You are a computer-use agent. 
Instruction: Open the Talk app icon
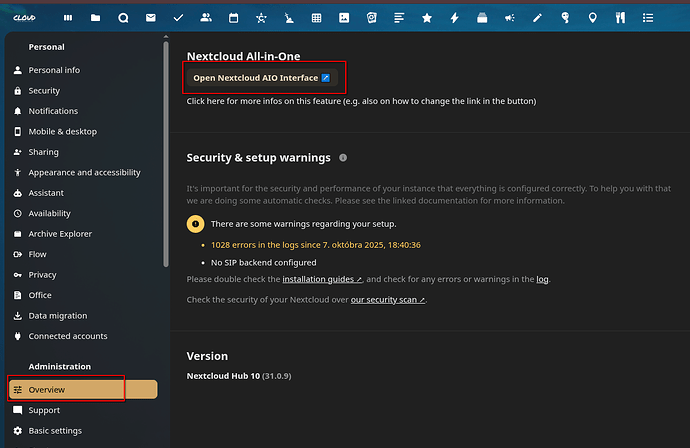[x=123, y=18]
